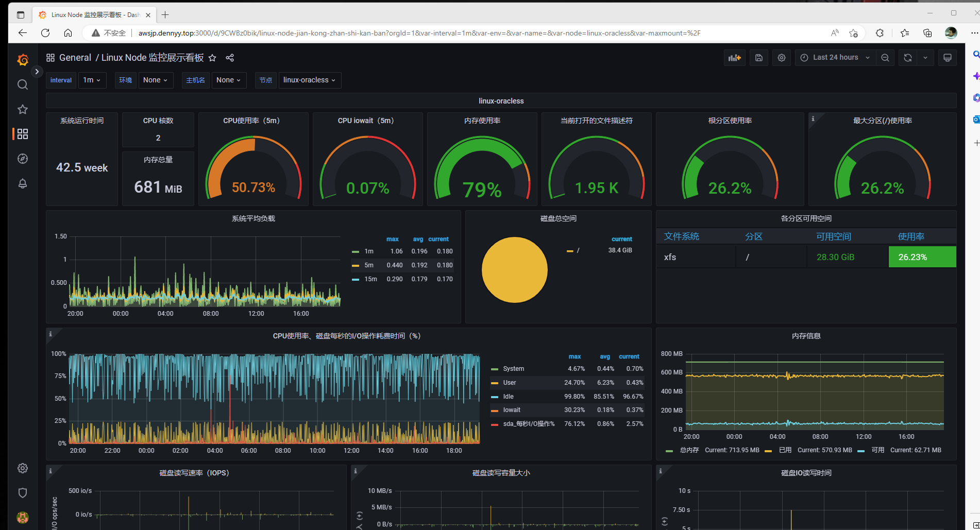Open the 各分区可用空间 panel title menu
Screen dimensions: 980x530
806,218
